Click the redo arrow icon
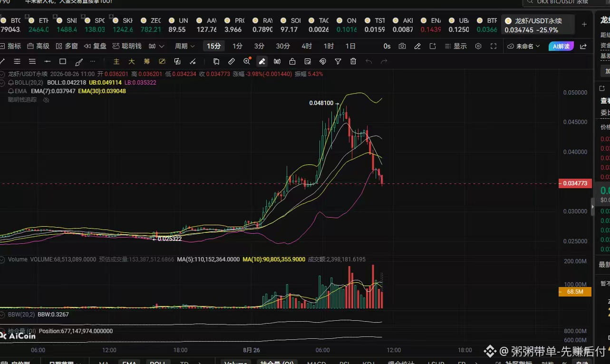The image size is (610, 364). pos(384,61)
